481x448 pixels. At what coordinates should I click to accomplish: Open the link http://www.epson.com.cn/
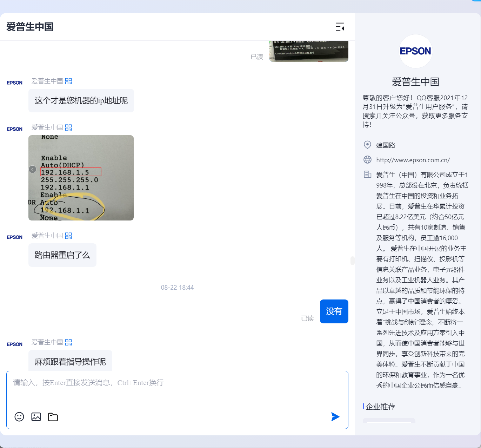pyautogui.click(x=413, y=160)
